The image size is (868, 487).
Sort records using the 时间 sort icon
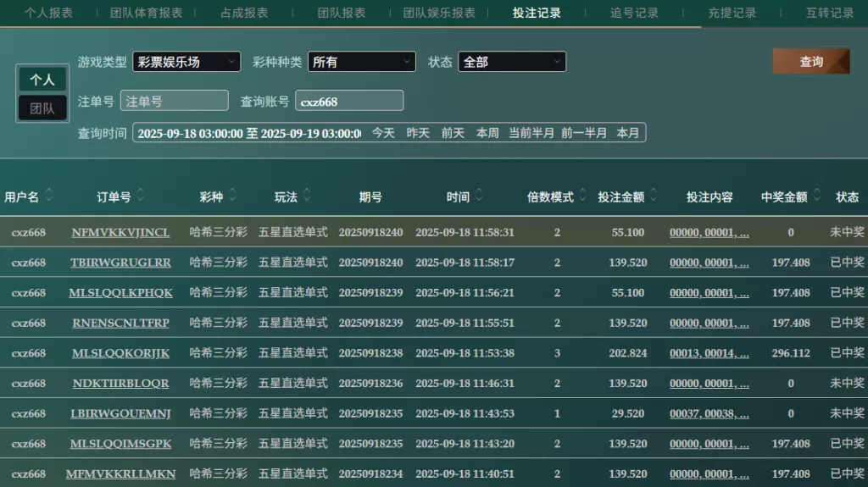click(x=479, y=196)
